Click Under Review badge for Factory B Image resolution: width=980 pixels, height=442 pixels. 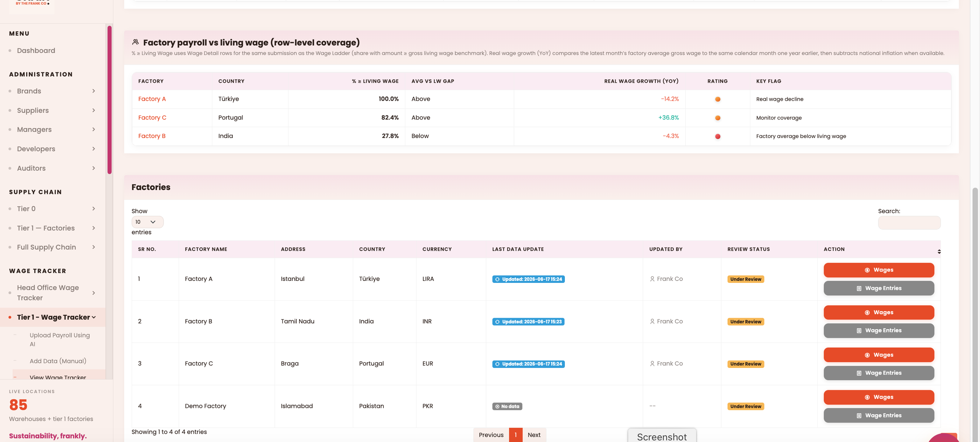coord(746,322)
